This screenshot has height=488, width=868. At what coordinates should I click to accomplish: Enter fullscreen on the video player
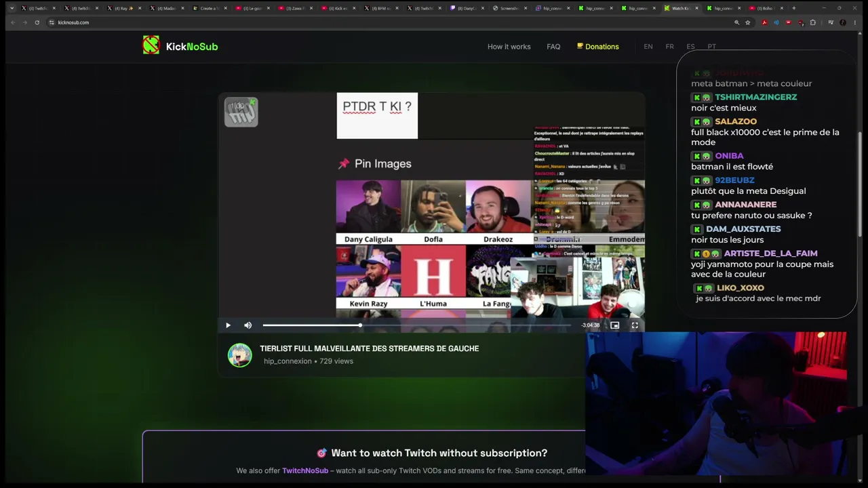(635, 325)
